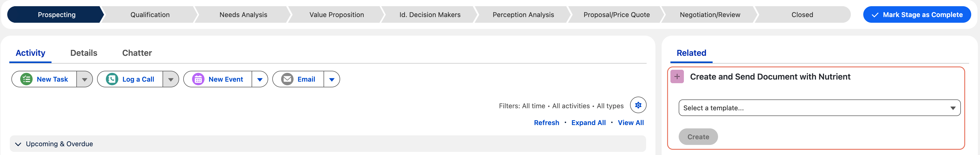
Task: Select the Qualification stage in path
Action: tap(150, 15)
